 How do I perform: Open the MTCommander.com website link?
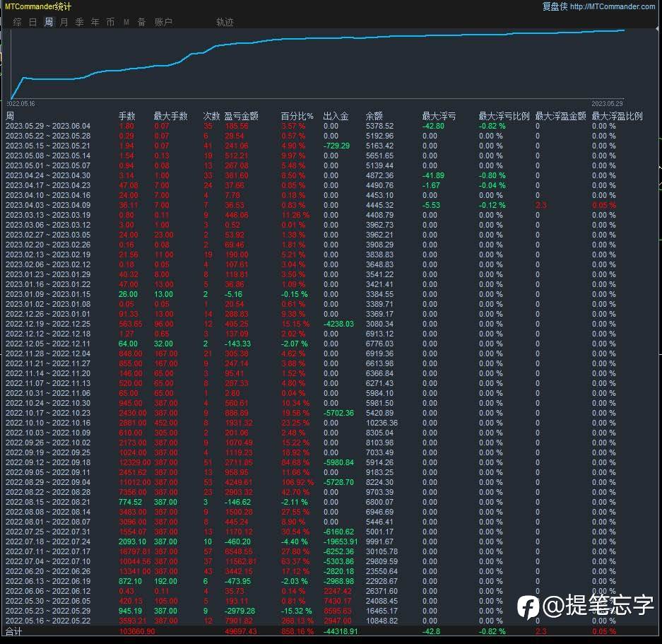[612, 6]
